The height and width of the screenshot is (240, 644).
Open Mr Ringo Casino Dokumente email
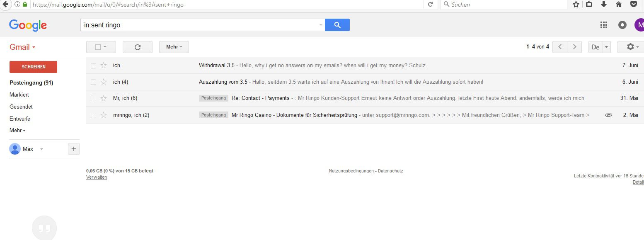294,115
